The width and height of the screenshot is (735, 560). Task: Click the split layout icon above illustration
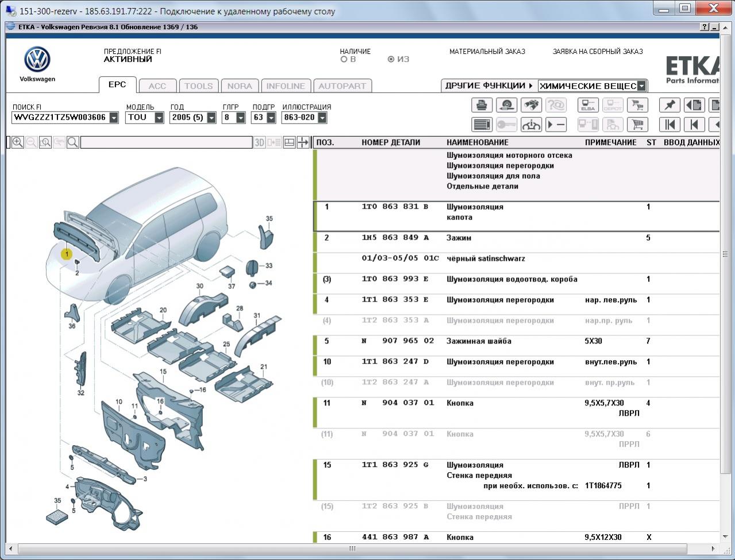tap(290, 142)
